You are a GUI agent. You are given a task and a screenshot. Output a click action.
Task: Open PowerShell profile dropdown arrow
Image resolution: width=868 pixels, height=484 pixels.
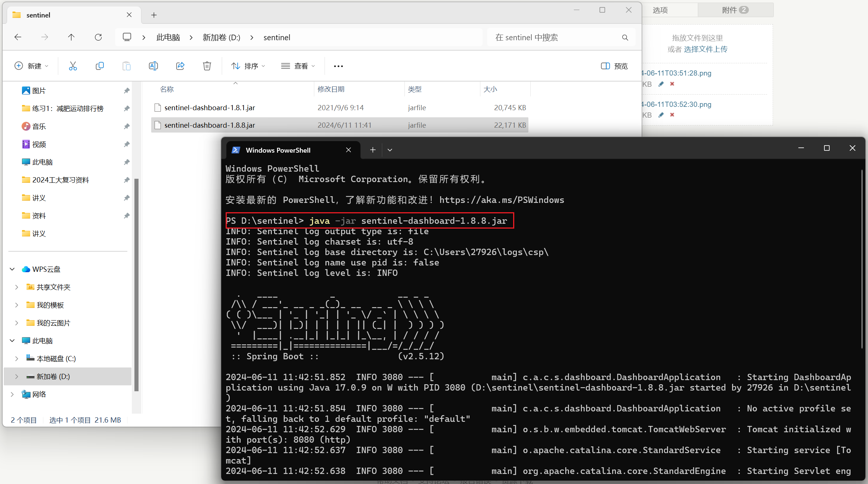390,150
